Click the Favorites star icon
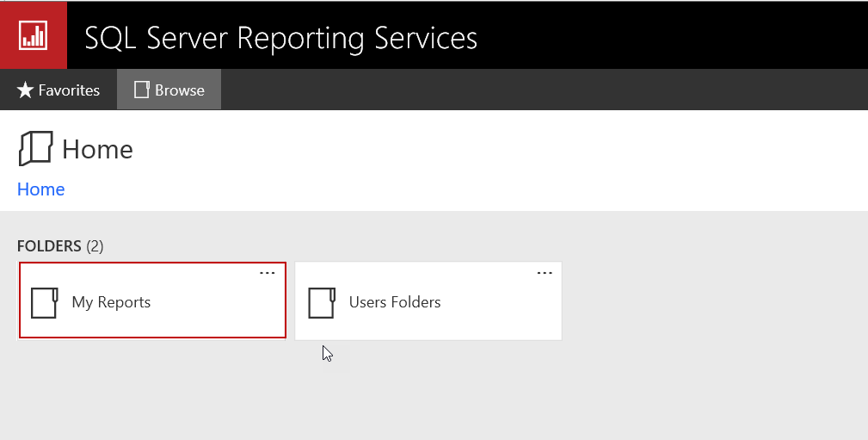Viewport: 868px width, 440px height. point(26,90)
